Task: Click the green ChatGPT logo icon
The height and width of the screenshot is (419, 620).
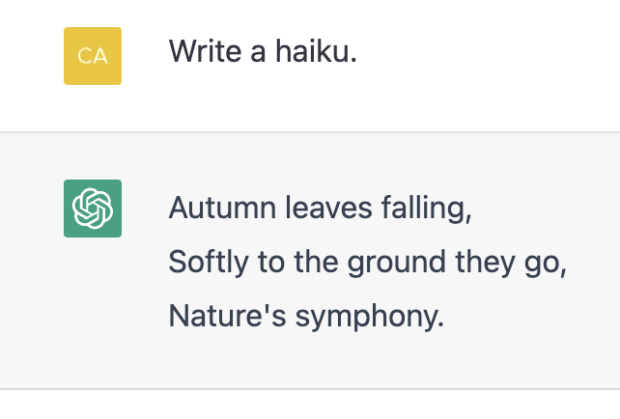Action: [92, 208]
